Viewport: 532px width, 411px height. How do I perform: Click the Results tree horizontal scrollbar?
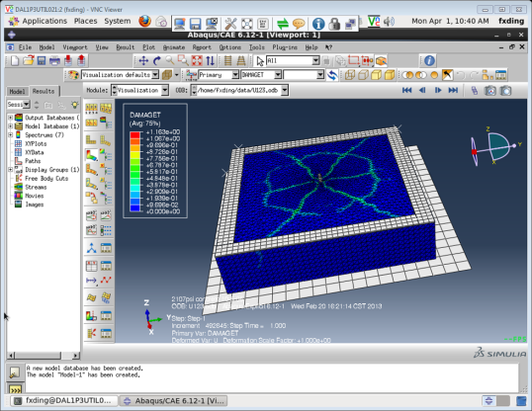point(44,355)
